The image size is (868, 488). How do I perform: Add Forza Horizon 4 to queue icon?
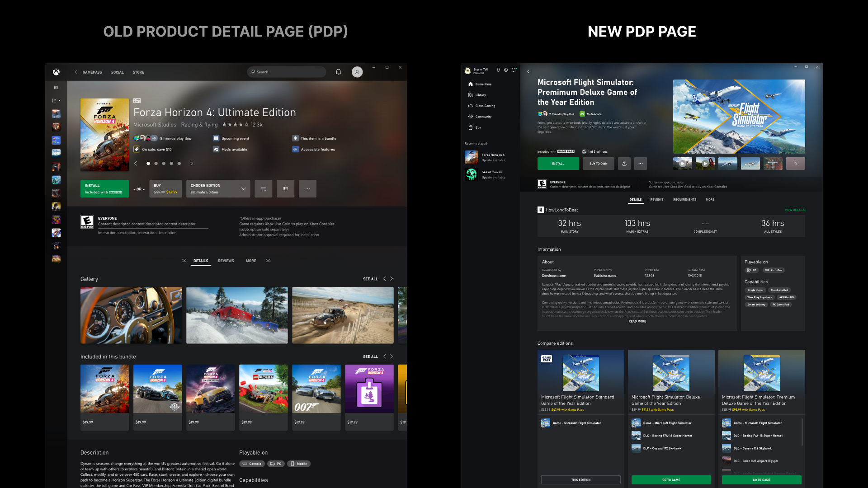click(x=263, y=189)
